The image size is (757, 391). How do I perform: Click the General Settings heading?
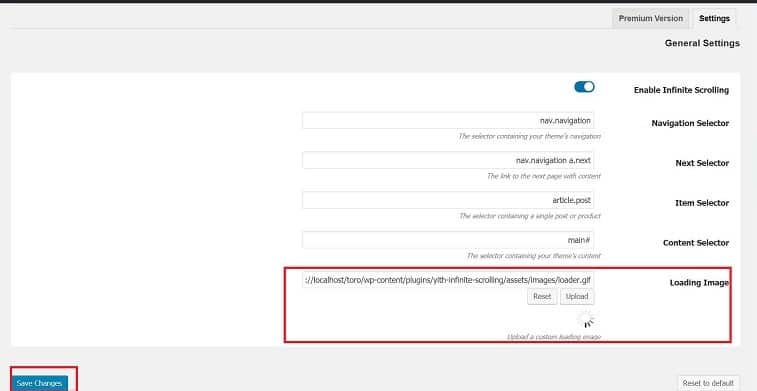(702, 43)
